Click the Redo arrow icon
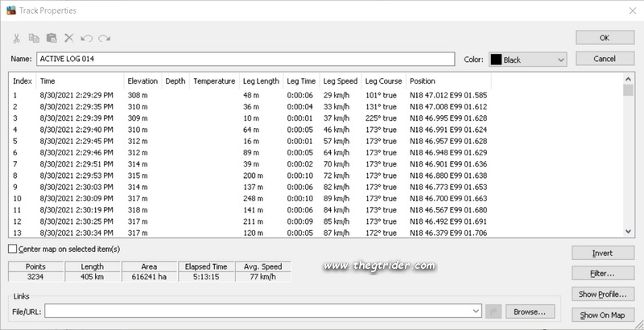Viewport: 644px width, 330px height. [104, 38]
